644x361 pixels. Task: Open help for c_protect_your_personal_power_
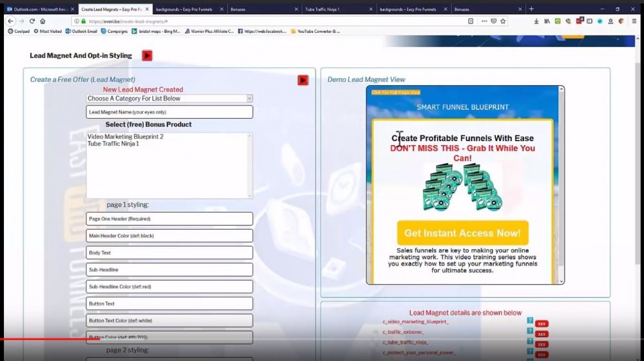point(530,351)
